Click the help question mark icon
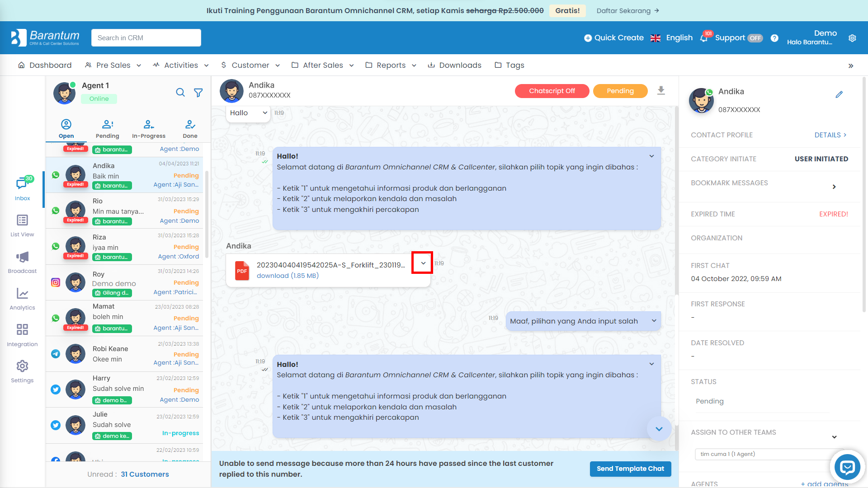The height and width of the screenshot is (488, 868). tap(774, 38)
